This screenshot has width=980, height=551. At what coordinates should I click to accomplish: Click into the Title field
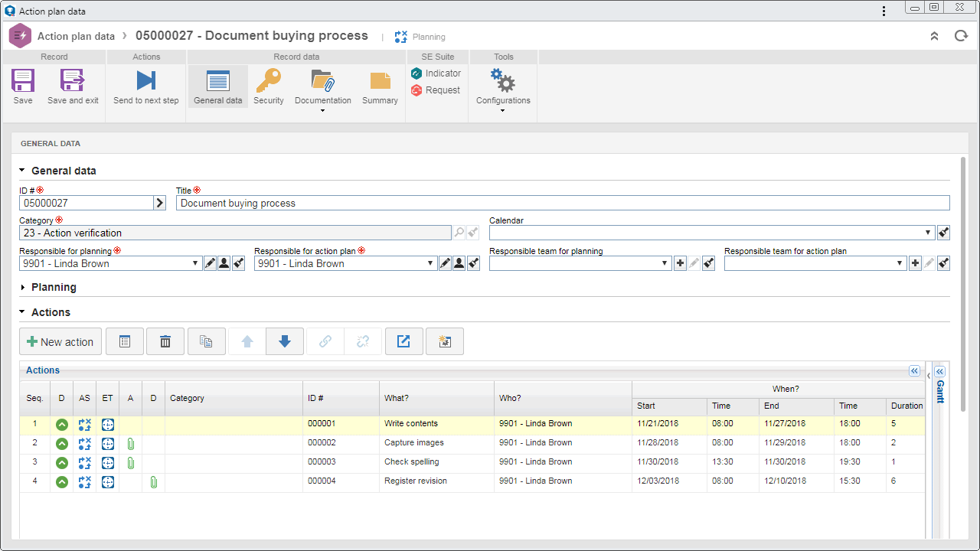tap(563, 203)
